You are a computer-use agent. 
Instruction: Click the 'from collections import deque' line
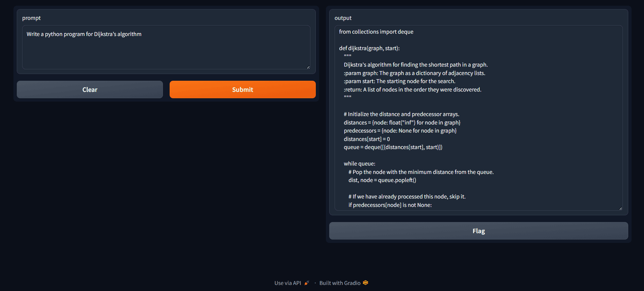tap(376, 32)
